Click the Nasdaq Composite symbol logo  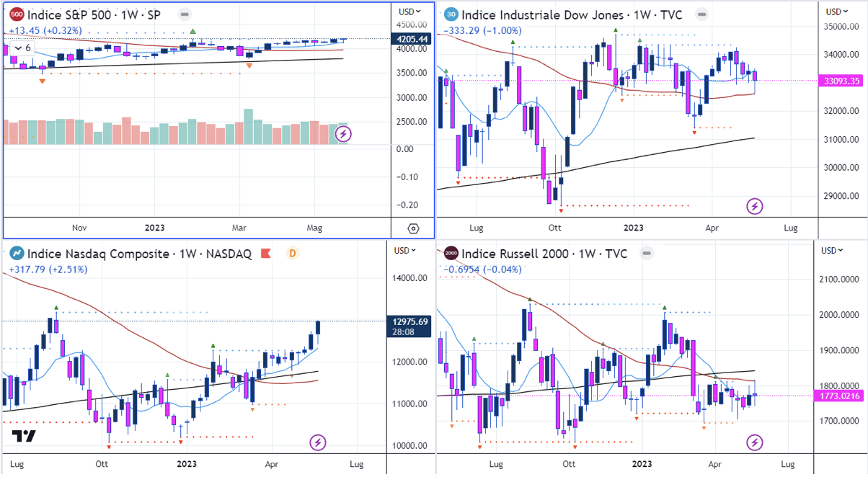17,254
